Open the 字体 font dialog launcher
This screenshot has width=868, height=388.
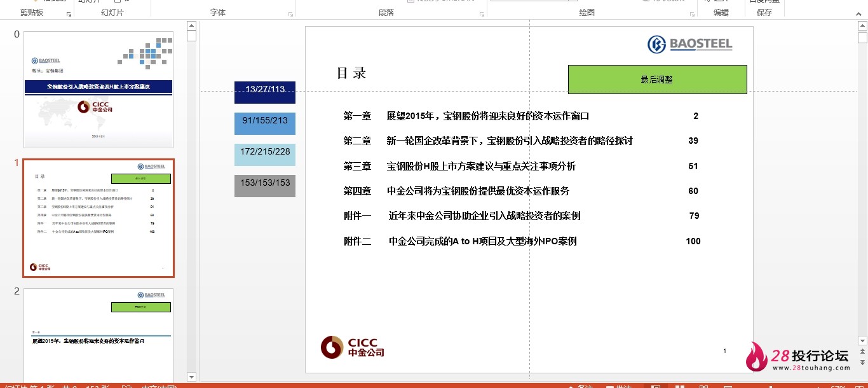[x=290, y=14]
